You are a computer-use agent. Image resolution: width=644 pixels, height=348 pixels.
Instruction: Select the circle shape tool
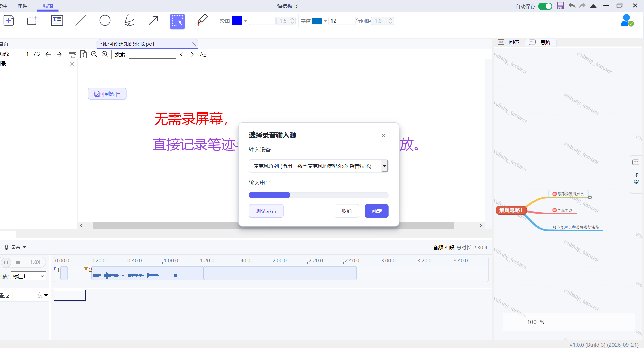[x=105, y=21]
